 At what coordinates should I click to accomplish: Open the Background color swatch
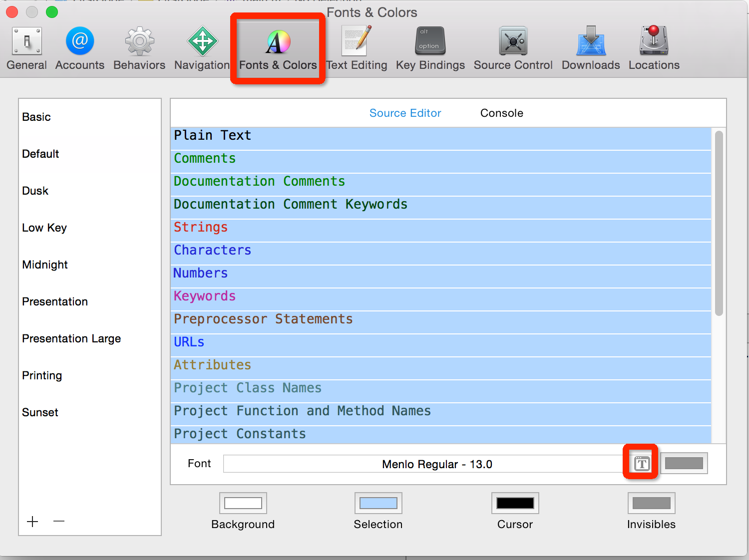pos(243,503)
